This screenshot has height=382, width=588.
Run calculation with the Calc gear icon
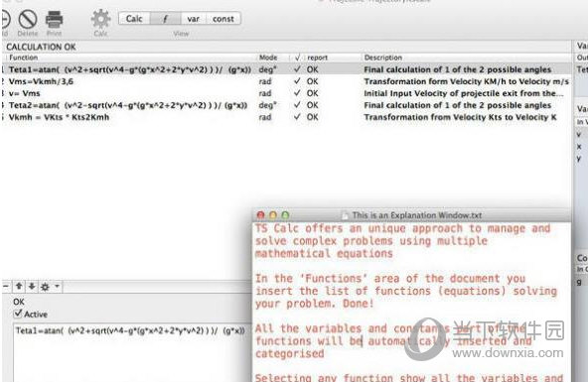(100, 19)
